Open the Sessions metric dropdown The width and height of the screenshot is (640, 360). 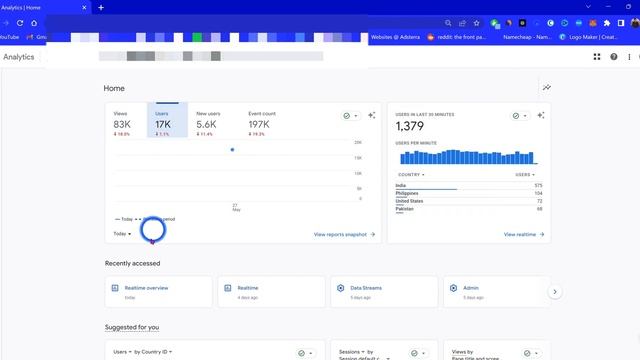pos(351,352)
